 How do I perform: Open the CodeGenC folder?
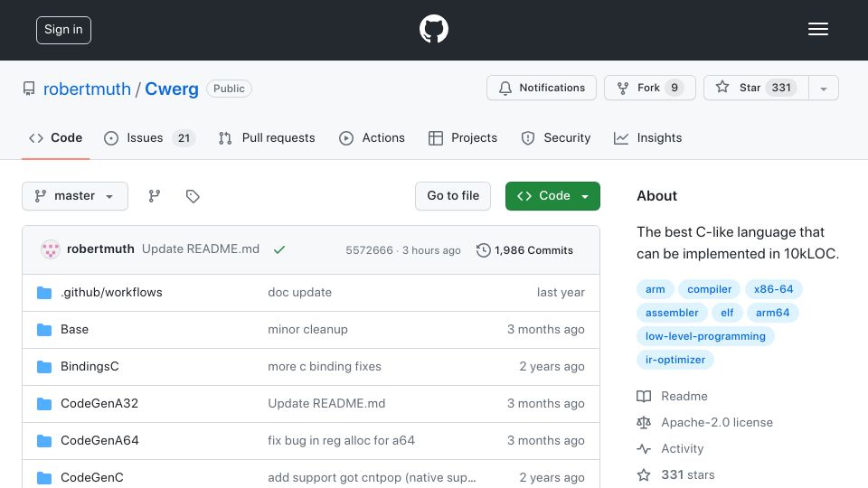coord(92,477)
